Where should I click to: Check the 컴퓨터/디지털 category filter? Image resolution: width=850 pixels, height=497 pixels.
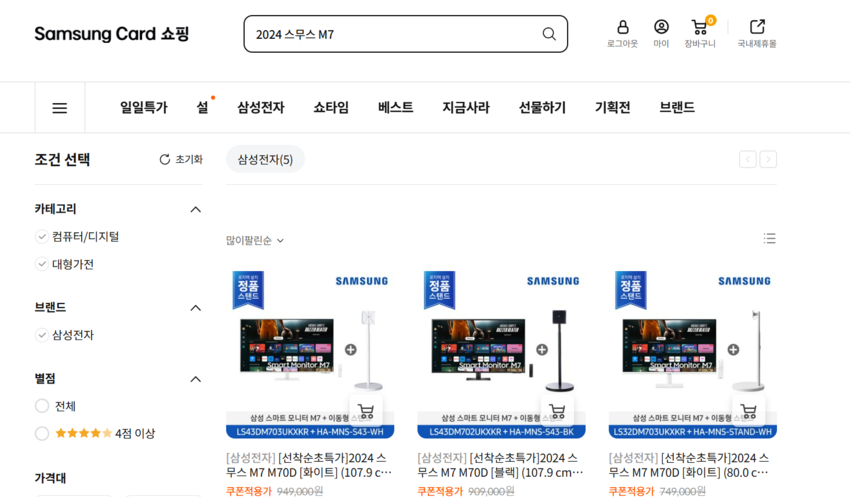[x=42, y=236]
